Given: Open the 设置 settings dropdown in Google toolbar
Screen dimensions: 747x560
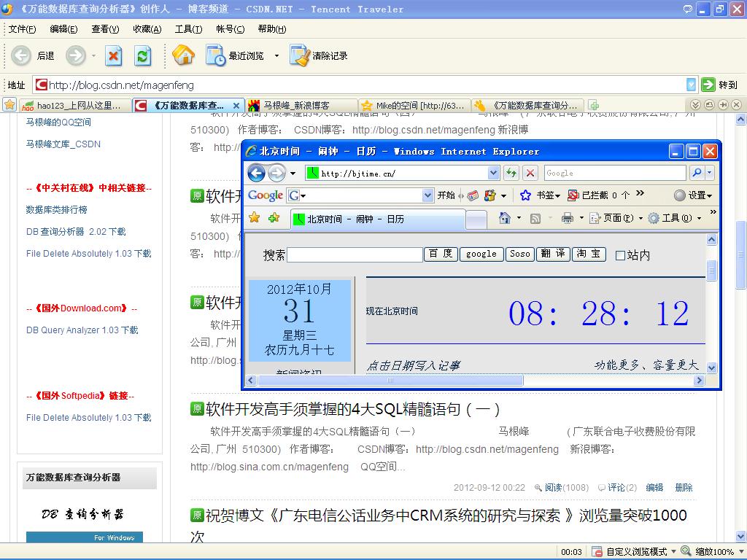Looking at the screenshot, I should point(709,195).
